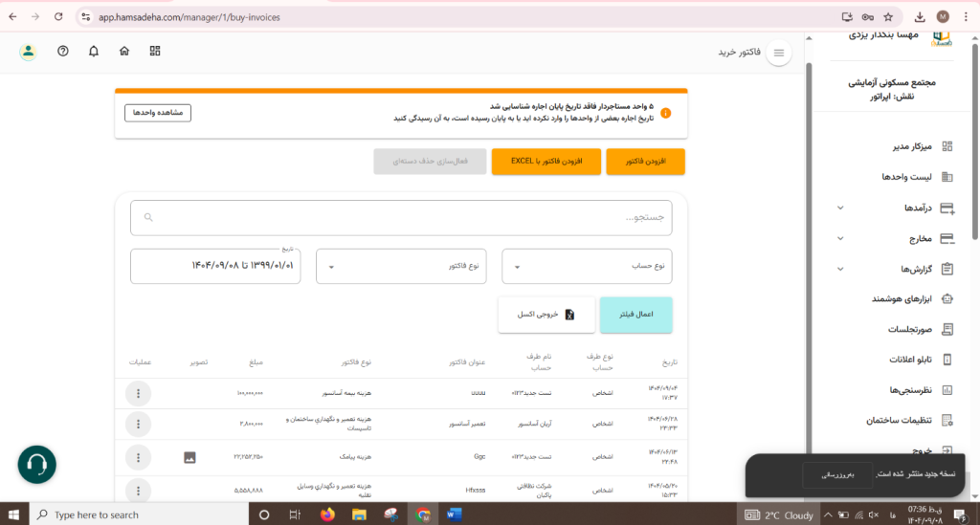This screenshot has width=980, height=525.
Task: Expand the گزارش‌ها submenu chevron
Action: 840,269
